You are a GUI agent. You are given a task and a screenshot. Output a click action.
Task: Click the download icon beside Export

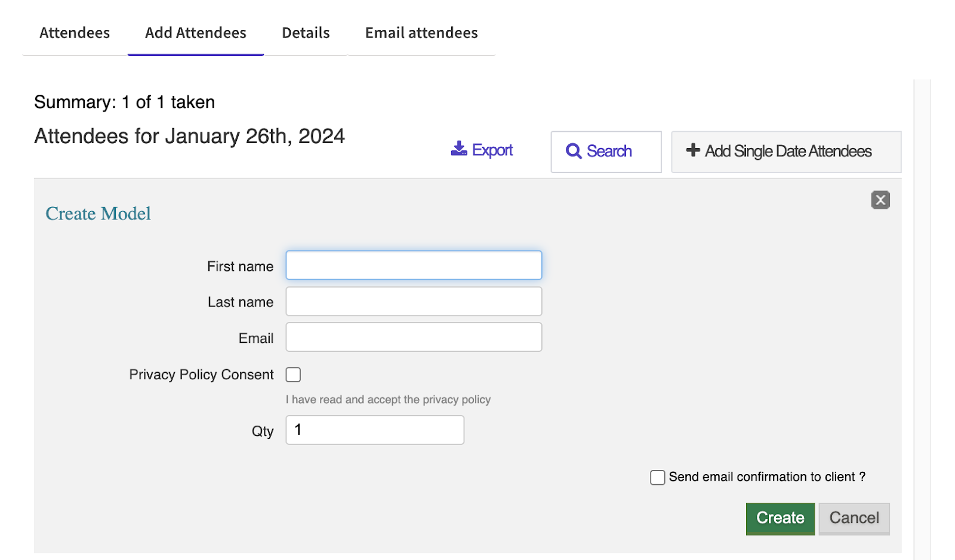(x=459, y=148)
